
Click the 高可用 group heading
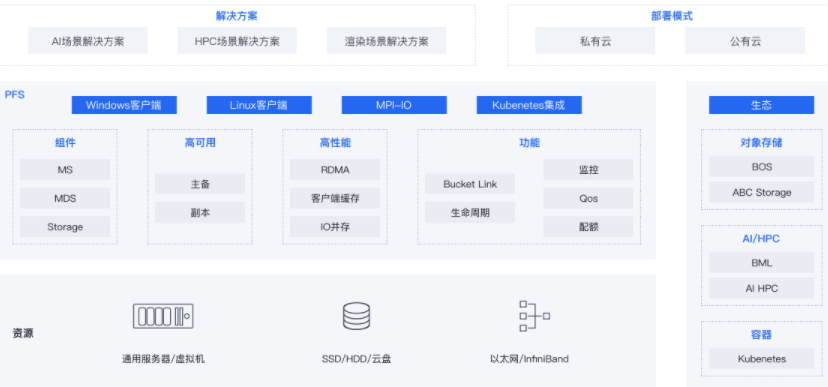(200, 143)
